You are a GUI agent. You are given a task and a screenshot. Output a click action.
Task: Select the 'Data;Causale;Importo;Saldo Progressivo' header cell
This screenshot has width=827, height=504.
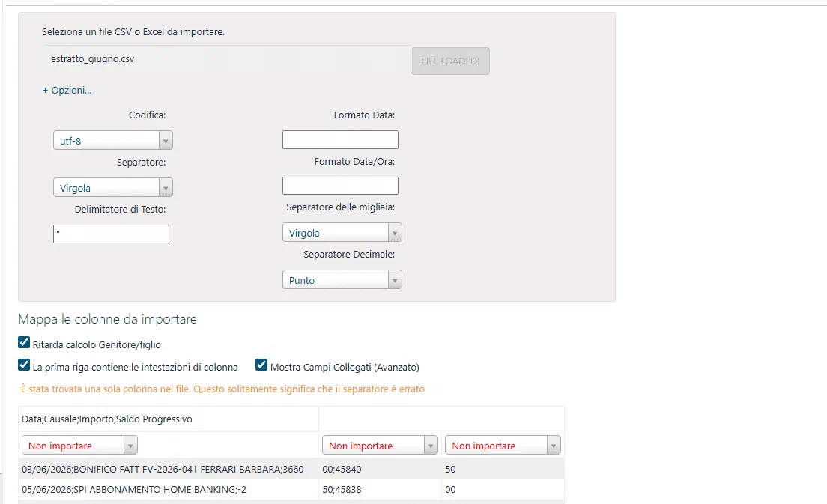pos(169,419)
